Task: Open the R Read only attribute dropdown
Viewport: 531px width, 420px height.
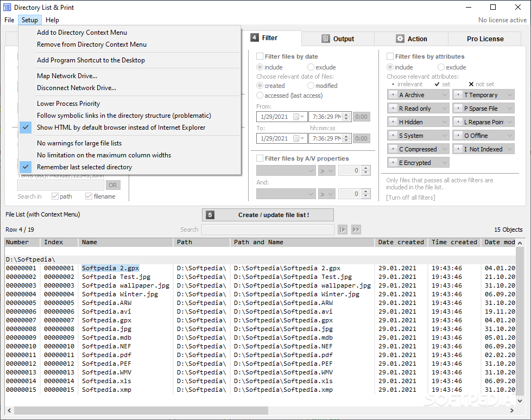Action: click(x=418, y=109)
